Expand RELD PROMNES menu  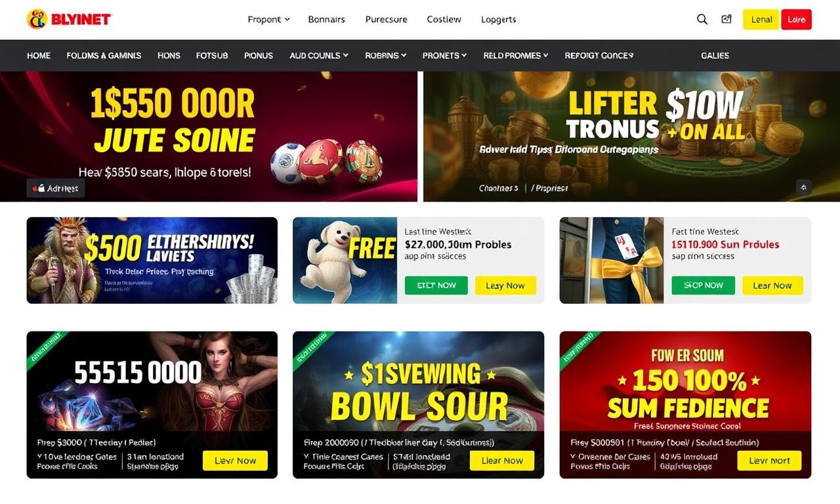pos(515,56)
